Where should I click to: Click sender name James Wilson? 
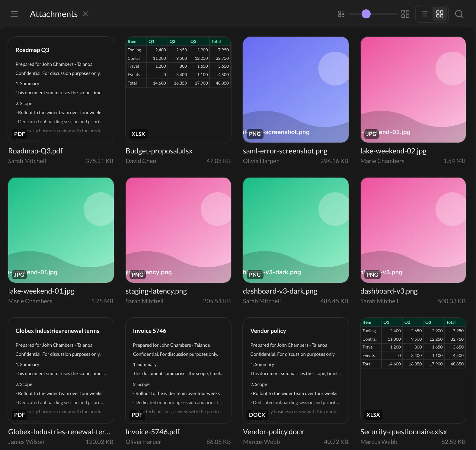pyautogui.click(x=26, y=442)
